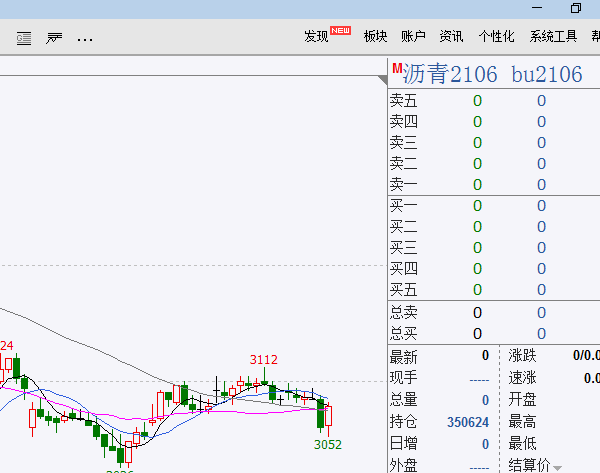Click the 3052 low price label on chart
This screenshot has width=600, height=473.
tap(328, 445)
